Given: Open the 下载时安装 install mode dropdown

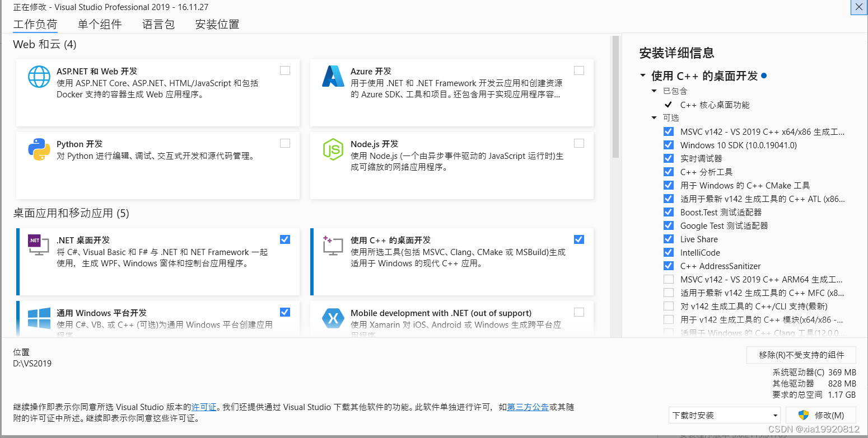Looking at the screenshot, I should click(725, 415).
